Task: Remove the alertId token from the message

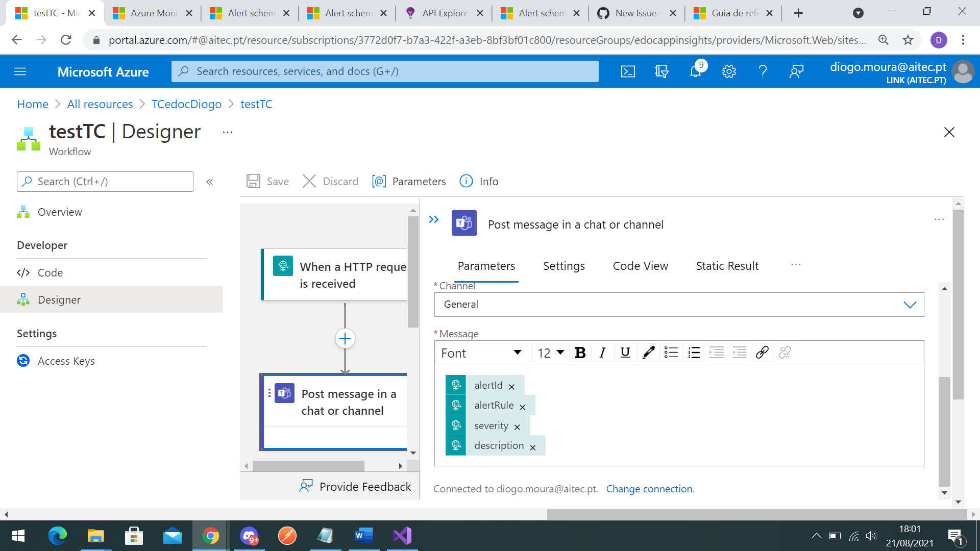Action: [511, 386]
